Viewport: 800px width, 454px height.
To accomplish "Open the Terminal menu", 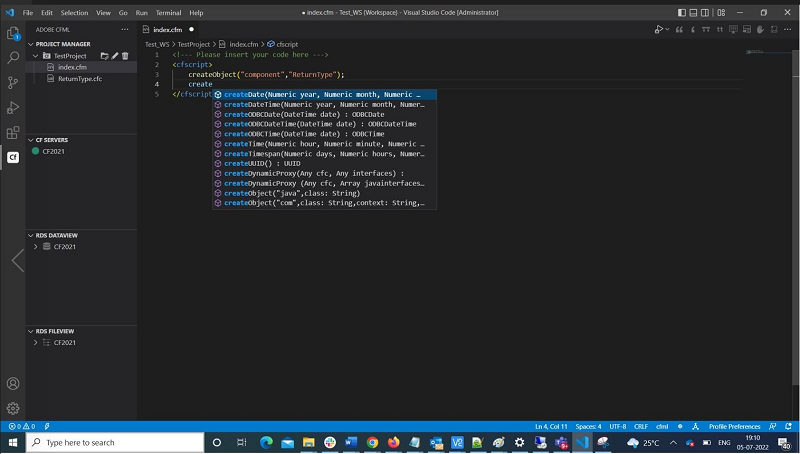I will point(168,13).
